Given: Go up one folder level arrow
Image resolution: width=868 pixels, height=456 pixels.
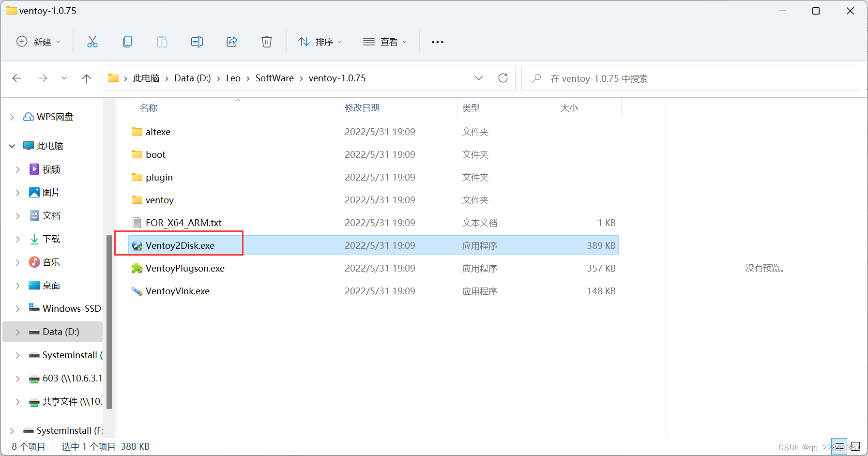Looking at the screenshot, I should (87, 78).
